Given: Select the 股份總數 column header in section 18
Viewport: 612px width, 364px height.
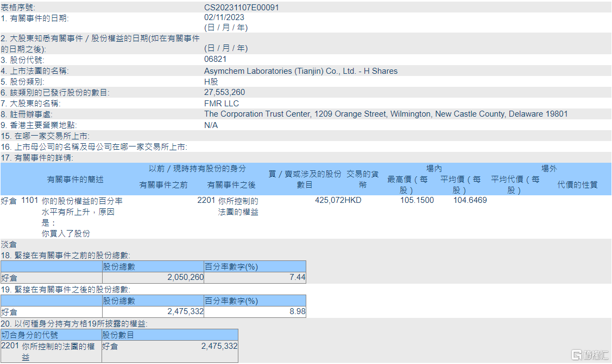Looking at the screenshot, I should (x=120, y=266).
